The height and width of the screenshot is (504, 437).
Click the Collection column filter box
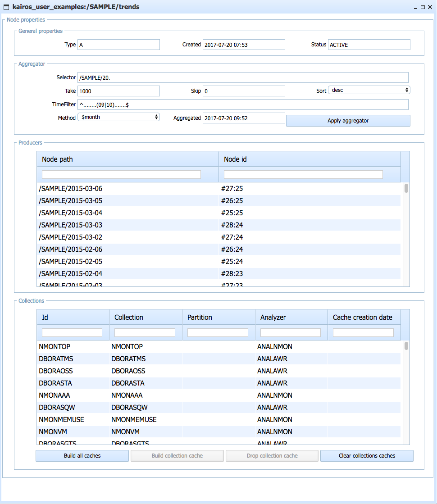[x=145, y=333]
